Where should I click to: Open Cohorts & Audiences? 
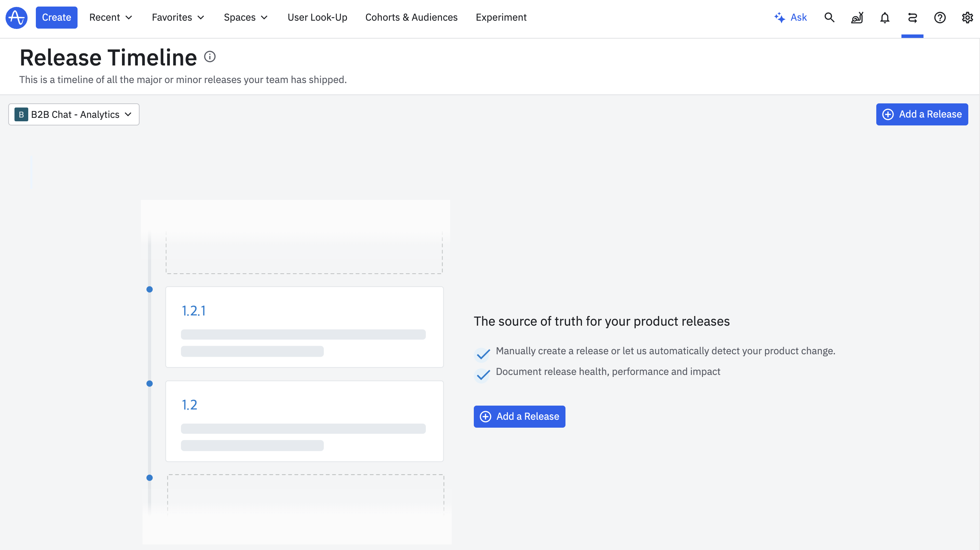411,18
